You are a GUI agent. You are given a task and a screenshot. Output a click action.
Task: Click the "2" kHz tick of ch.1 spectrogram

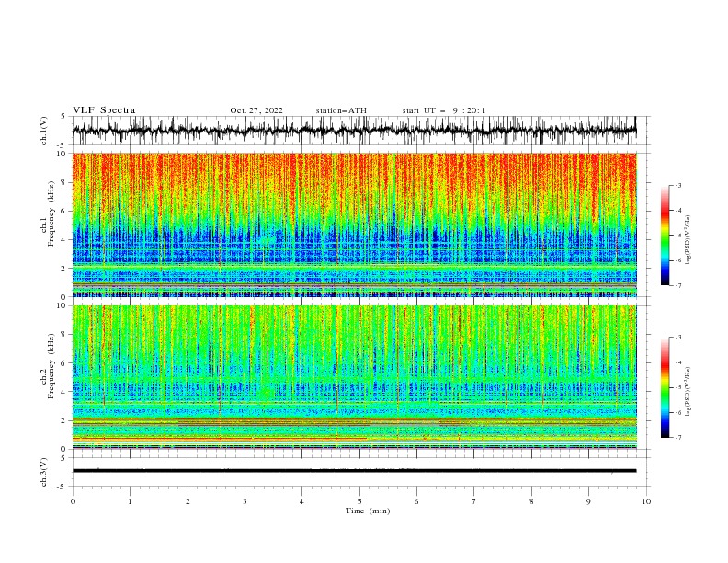[x=64, y=268]
